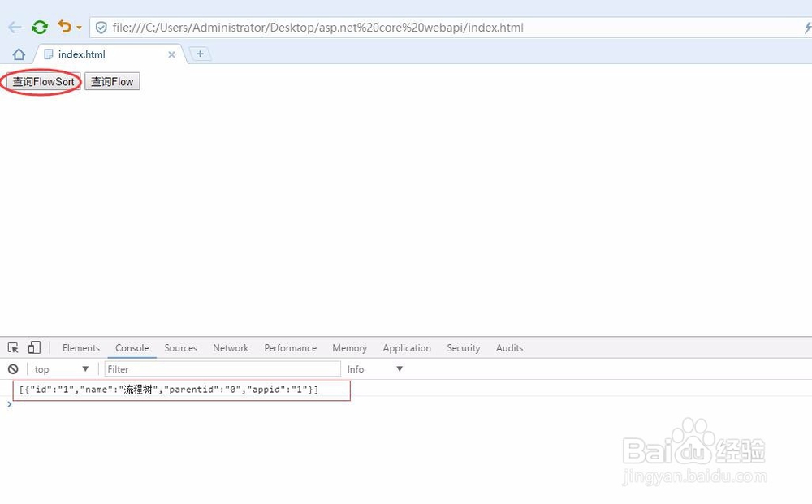Click the shield icon in the address bar
The height and width of the screenshot is (504, 812).
pyautogui.click(x=101, y=27)
